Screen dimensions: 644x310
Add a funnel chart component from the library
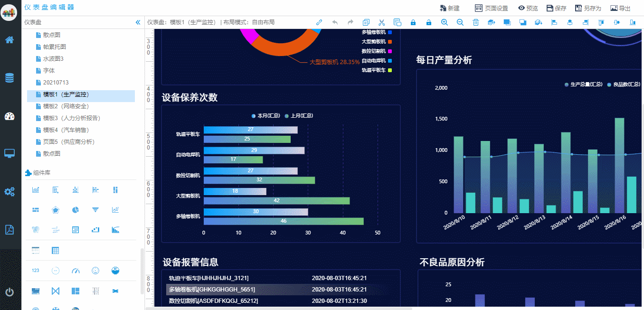point(95,210)
